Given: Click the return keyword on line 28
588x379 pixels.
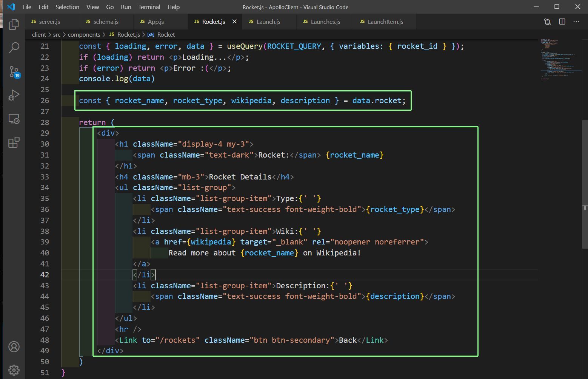Looking at the screenshot, I should (x=92, y=122).
